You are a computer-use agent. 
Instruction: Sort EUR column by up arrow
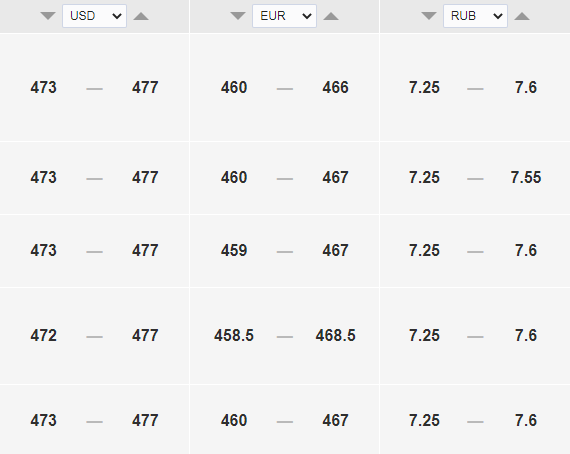coord(331,16)
